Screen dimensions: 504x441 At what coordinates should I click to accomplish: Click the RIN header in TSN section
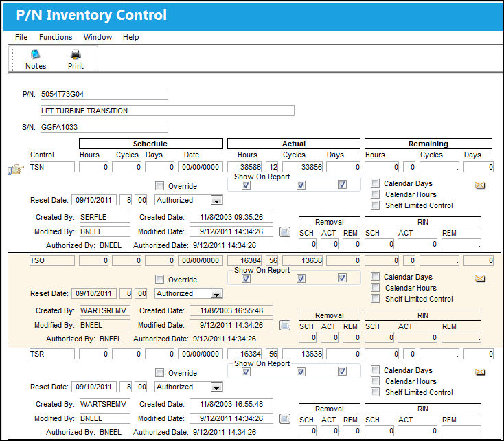[x=423, y=222]
